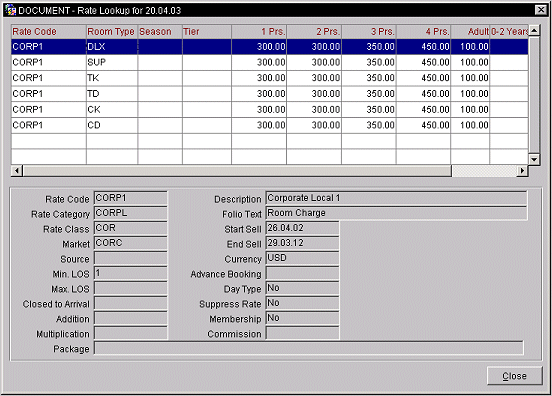The height and width of the screenshot is (396, 552).
Task: Close the Rate Lookup window via X
Action: point(540,10)
